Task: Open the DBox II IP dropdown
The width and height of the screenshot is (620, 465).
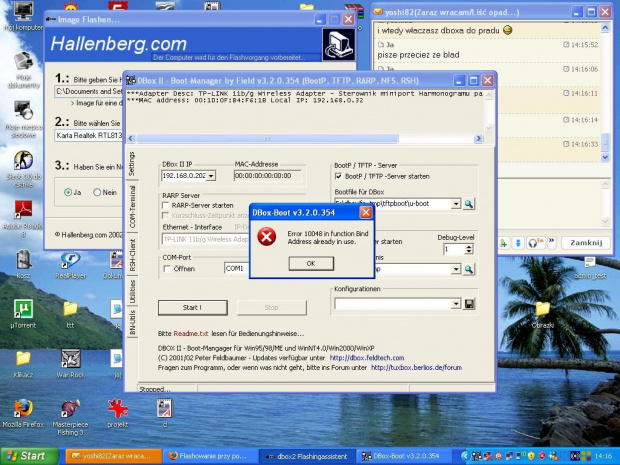Action: pyautogui.click(x=211, y=176)
